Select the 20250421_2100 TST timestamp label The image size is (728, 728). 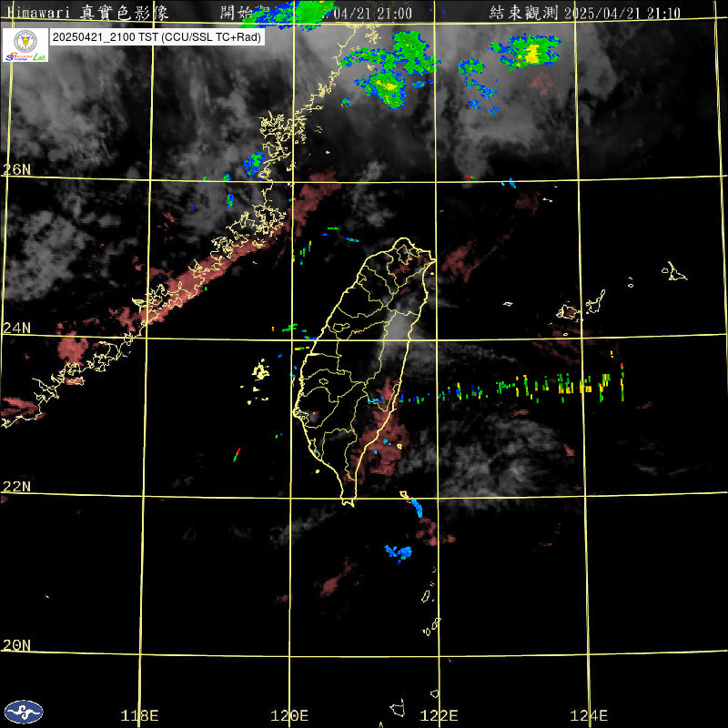[157, 37]
